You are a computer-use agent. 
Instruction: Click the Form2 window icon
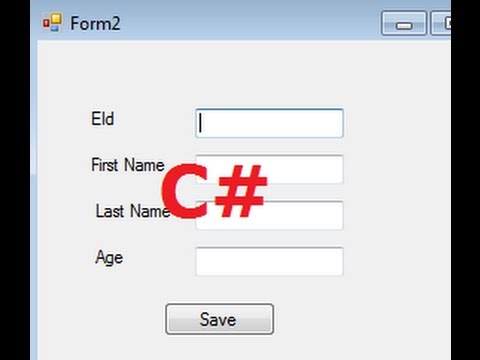[x=52, y=23]
